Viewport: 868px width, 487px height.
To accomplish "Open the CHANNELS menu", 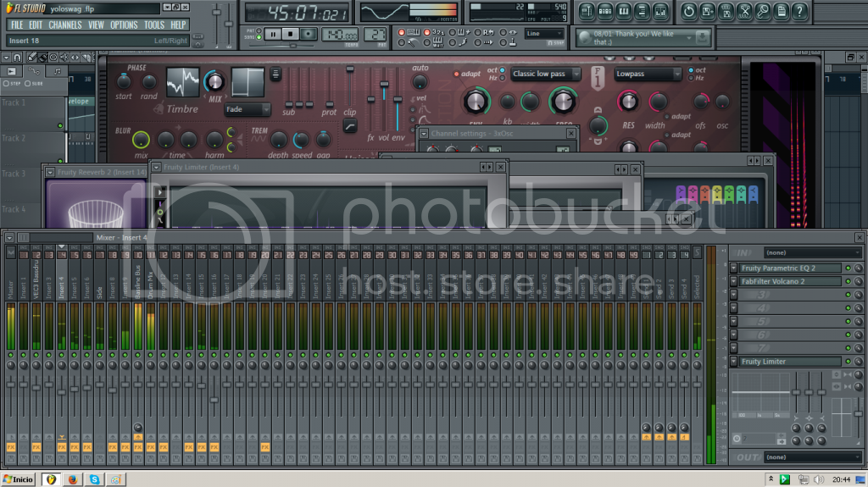I will 64,25.
